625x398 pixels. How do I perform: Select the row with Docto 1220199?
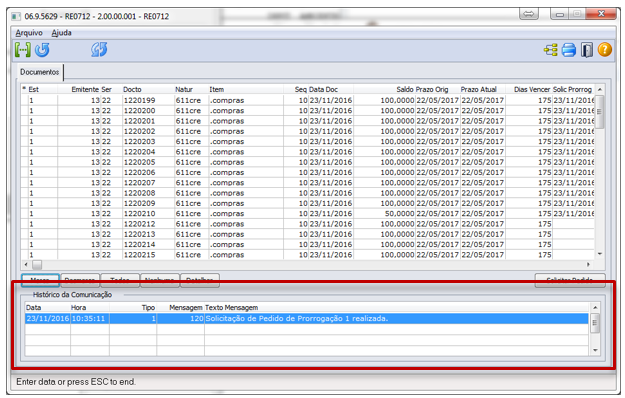[307, 100]
